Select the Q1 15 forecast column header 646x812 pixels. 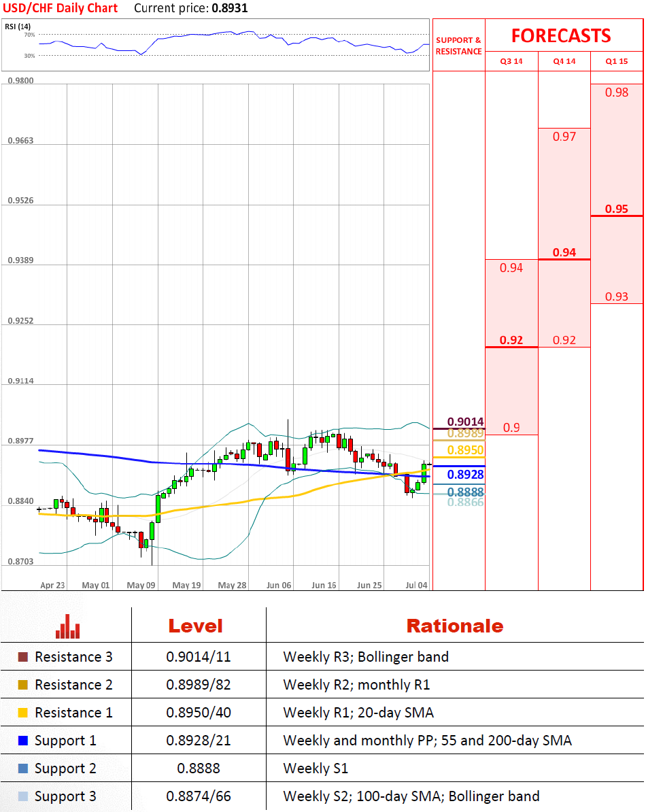coord(617,61)
